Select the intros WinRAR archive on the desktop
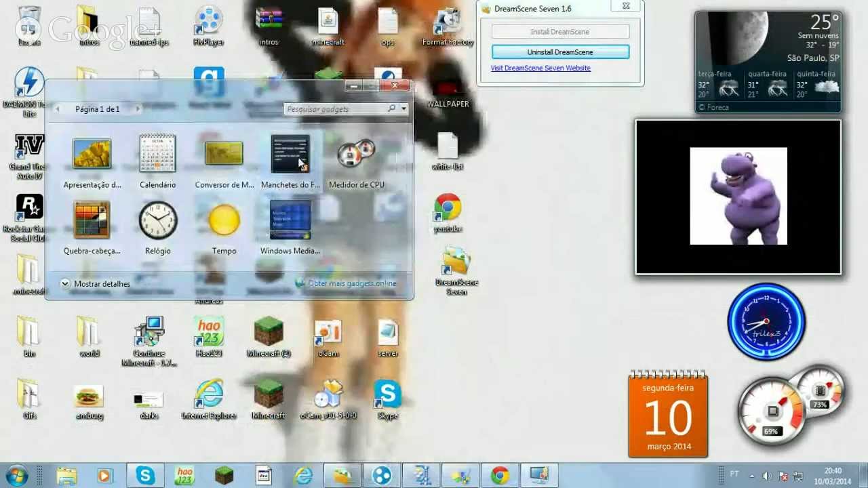 tap(269, 26)
